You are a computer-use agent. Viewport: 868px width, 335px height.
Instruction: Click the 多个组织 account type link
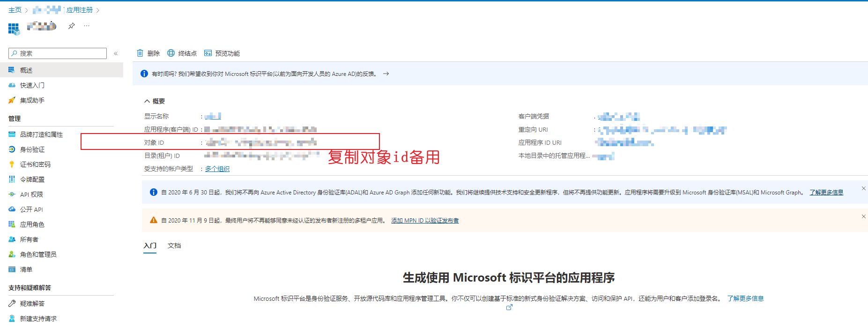(x=217, y=169)
